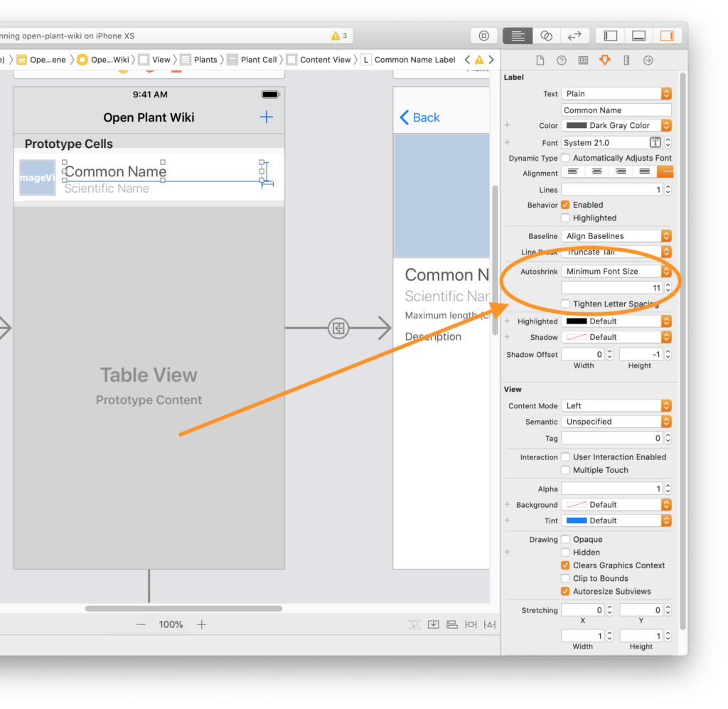The image size is (728, 709).
Task: Open the Resolve Auto Layout Issues menu
Action: [x=490, y=624]
